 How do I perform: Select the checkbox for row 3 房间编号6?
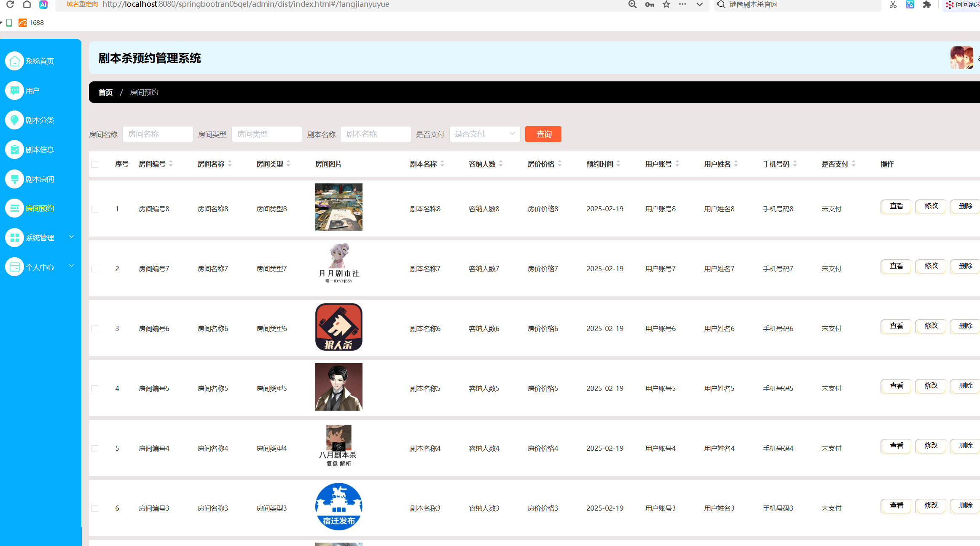tap(95, 329)
